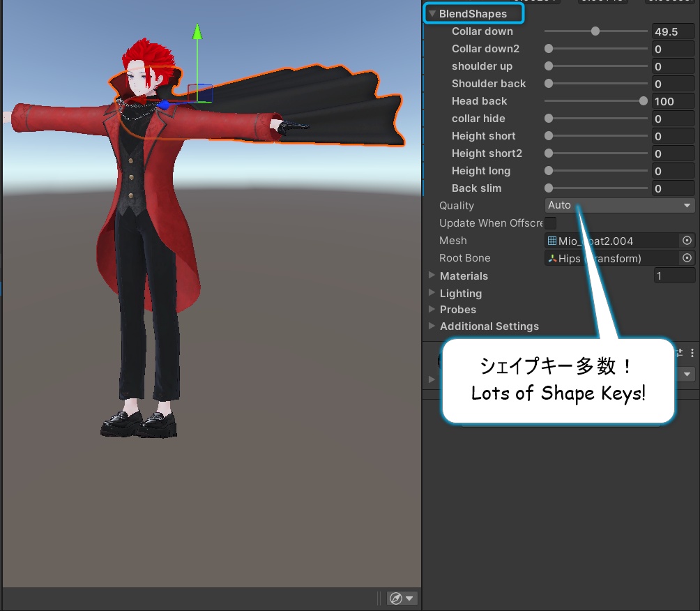The height and width of the screenshot is (611, 700).
Task: Click the Collar down2 slider handle
Action: (549, 49)
